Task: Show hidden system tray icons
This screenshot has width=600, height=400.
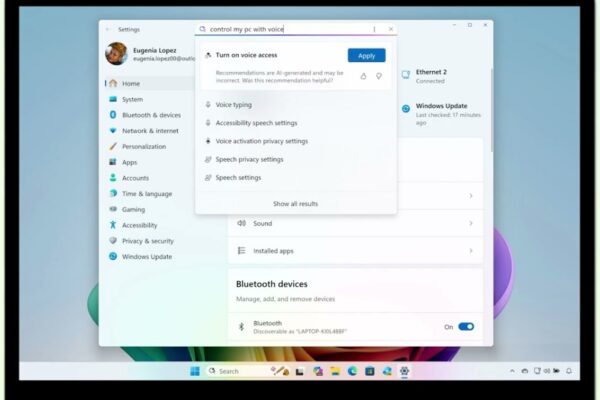Action: pos(512,371)
